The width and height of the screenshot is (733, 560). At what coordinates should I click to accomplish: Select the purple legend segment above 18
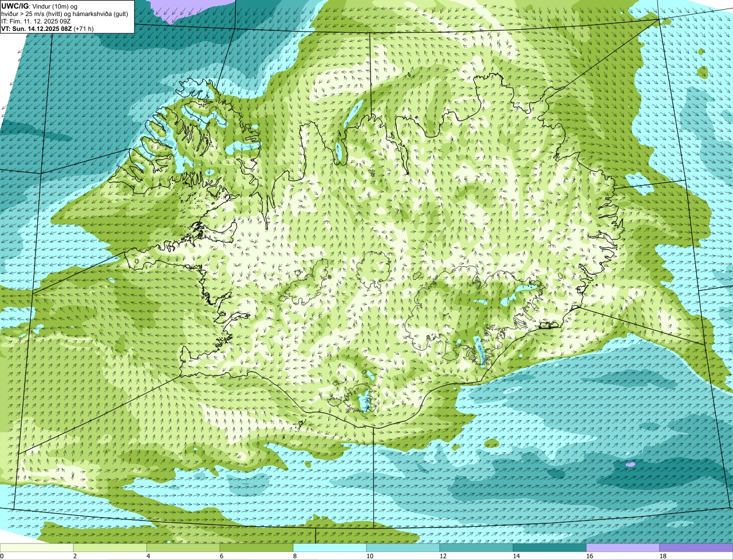coord(696,547)
